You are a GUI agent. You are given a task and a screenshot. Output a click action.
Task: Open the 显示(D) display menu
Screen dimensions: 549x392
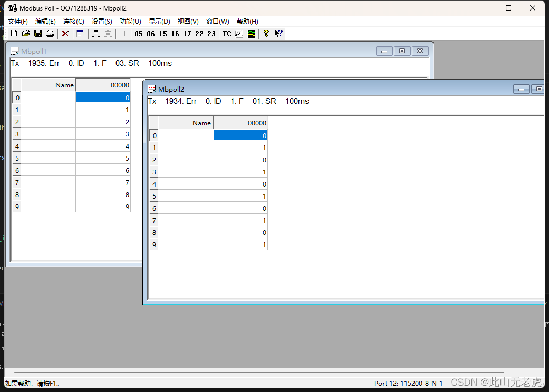pyautogui.click(x=159, y=21)
